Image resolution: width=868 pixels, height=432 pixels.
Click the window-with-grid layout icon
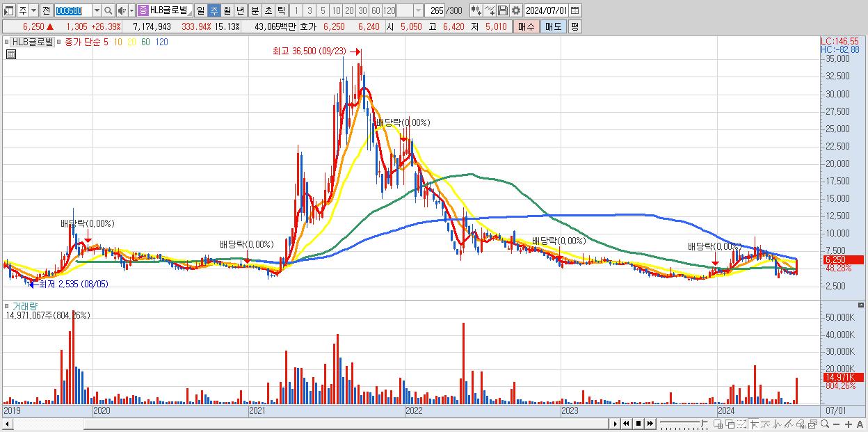(x=718, y=424)
